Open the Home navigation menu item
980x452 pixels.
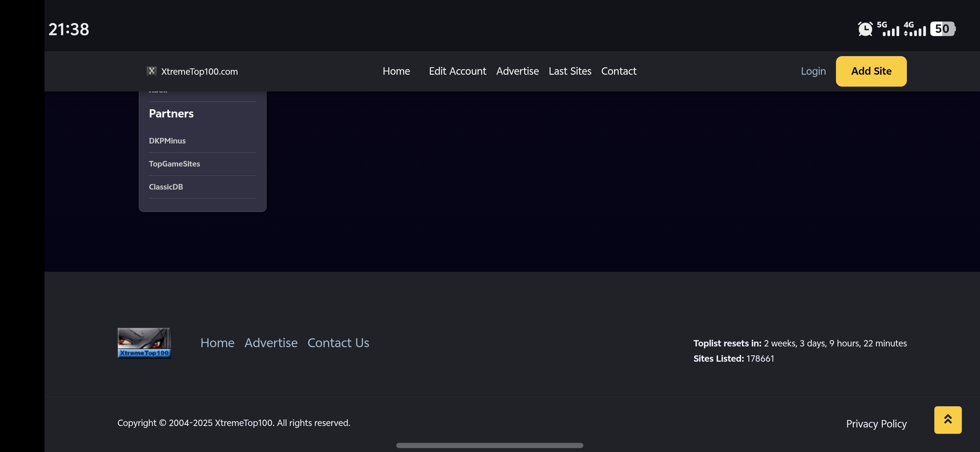coord(396,71)
